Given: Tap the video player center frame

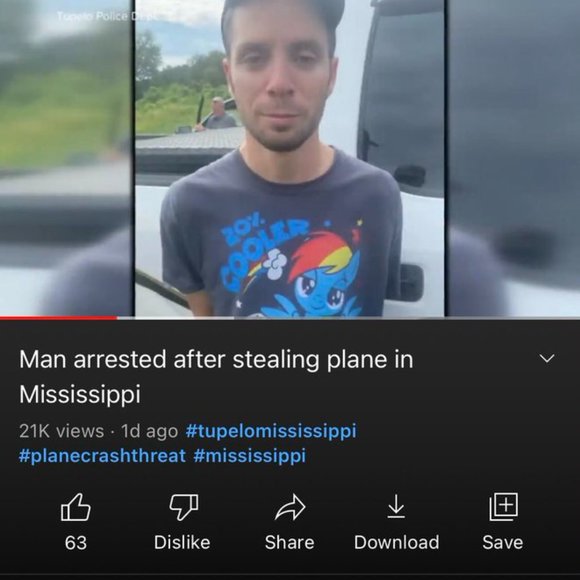Looking at the screenshot, I should click(290, 158).
